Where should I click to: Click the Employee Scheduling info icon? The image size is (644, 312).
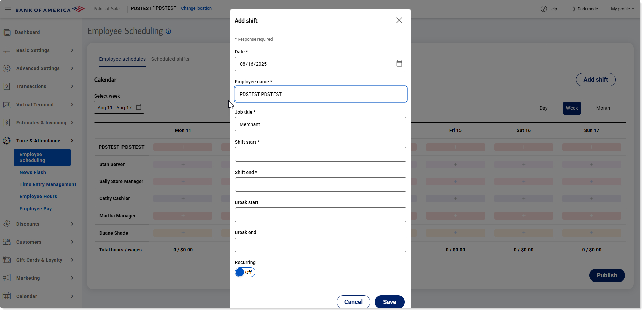(x=168, y=31)
